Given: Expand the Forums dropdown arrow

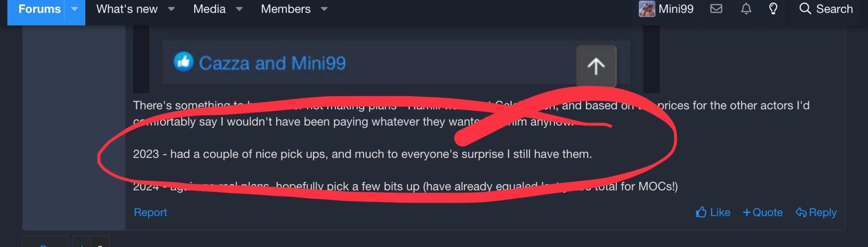Looking at the screenshot, I should pyautogui.click(x=75, y=9).
